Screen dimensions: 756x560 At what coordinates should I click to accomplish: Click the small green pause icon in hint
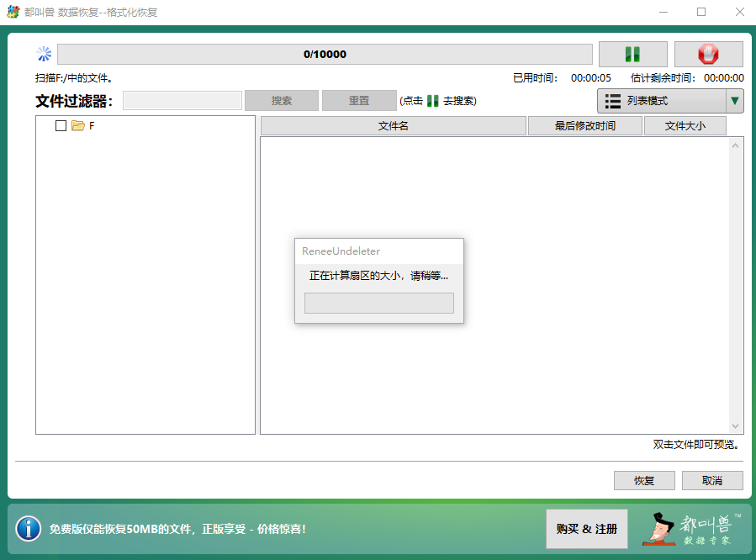click(432, 101)
